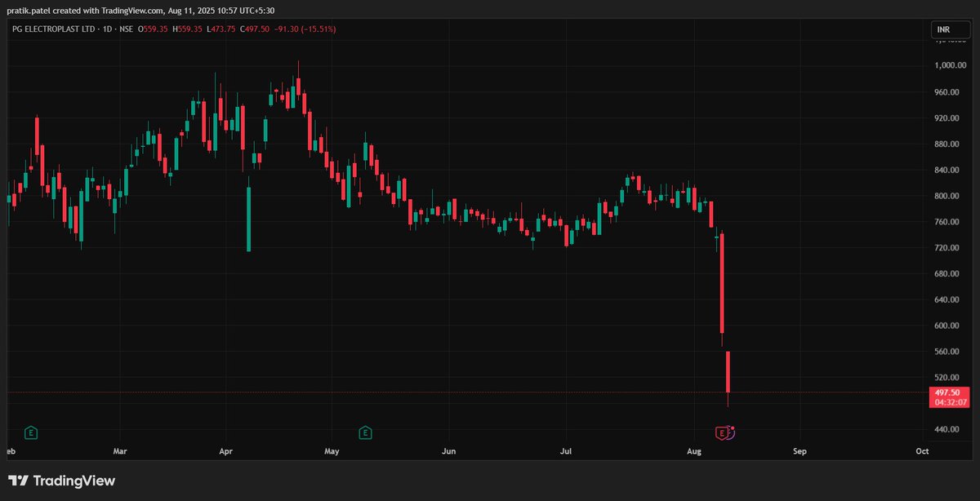Click the 960.00 price axis label
This screenshot has width=980, height=501.
[x=947, y=92]
